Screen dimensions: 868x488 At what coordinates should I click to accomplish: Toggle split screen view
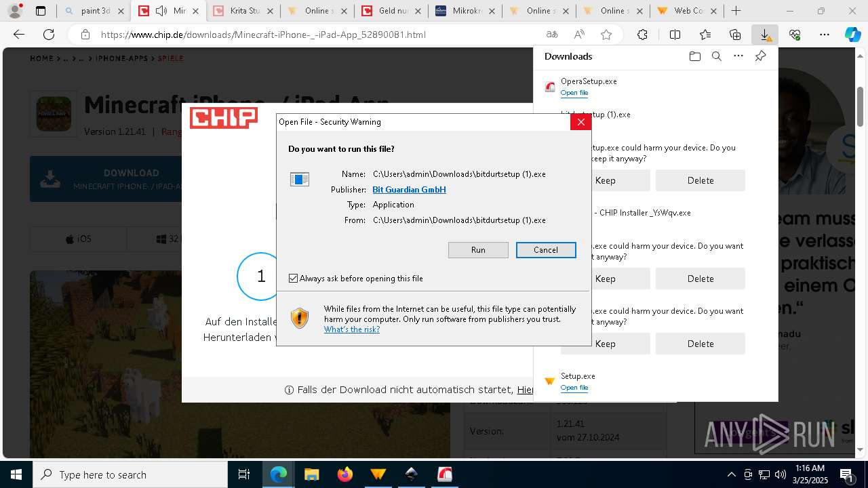(675, 35)
